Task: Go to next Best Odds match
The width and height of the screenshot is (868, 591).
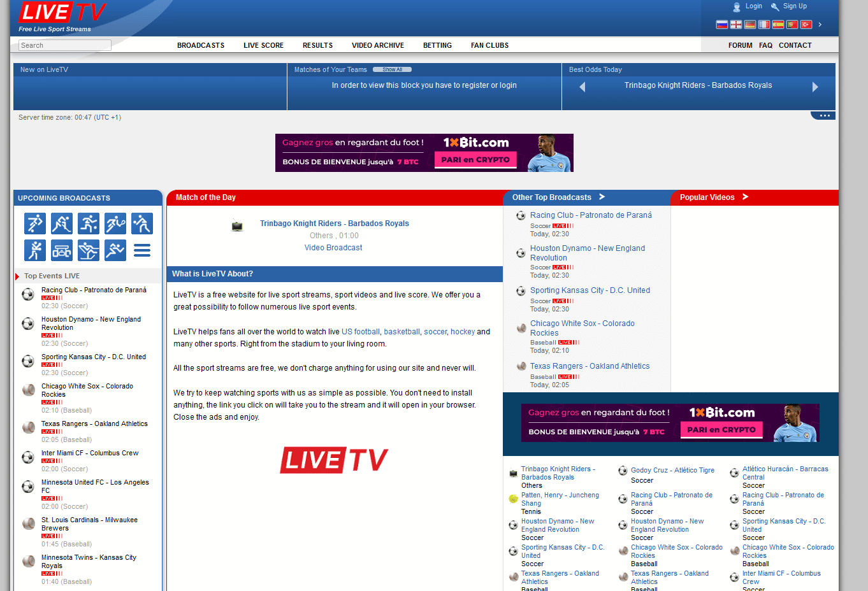Action: click(x=815, y=87)
